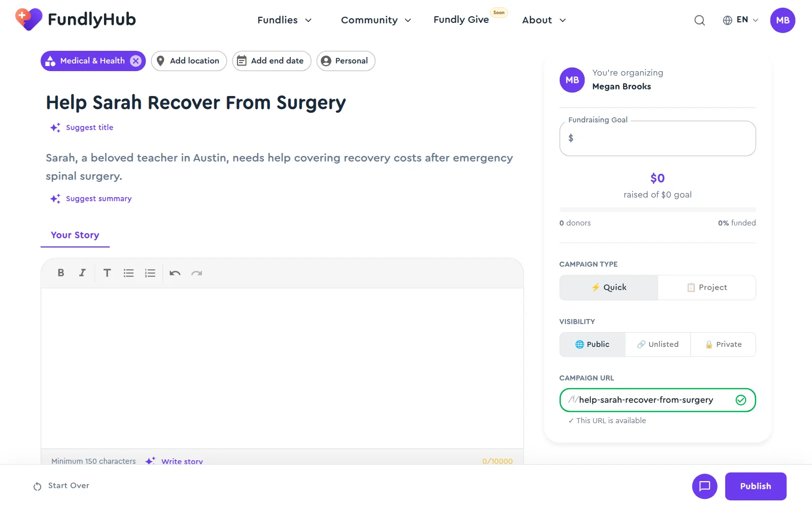Switch to the Your Story tab
812x508 pixels.
click(x=75, y=235)
